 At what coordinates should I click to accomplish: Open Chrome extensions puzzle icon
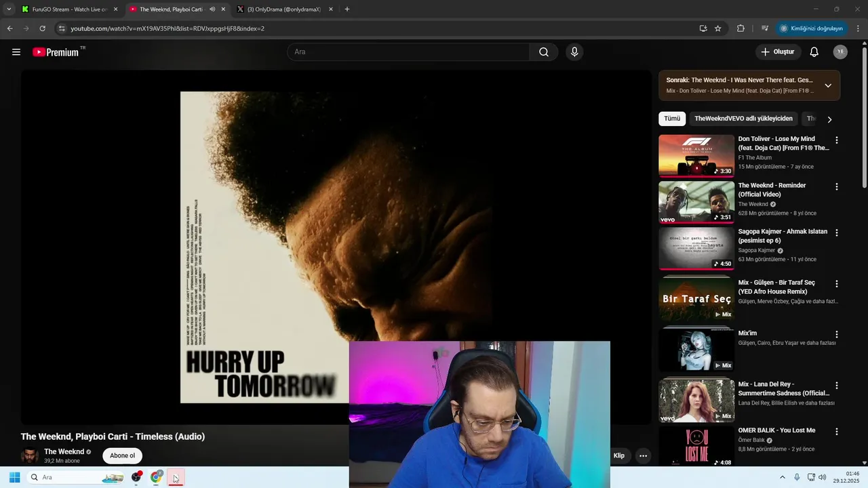(741, 28)
